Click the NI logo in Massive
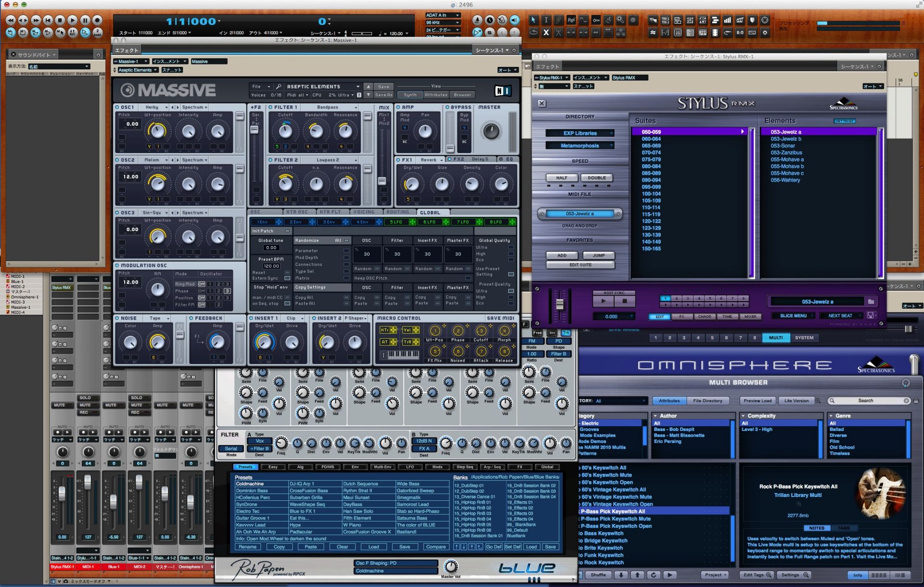The width and height of the screenshot is (924, 587). point(502,91)
